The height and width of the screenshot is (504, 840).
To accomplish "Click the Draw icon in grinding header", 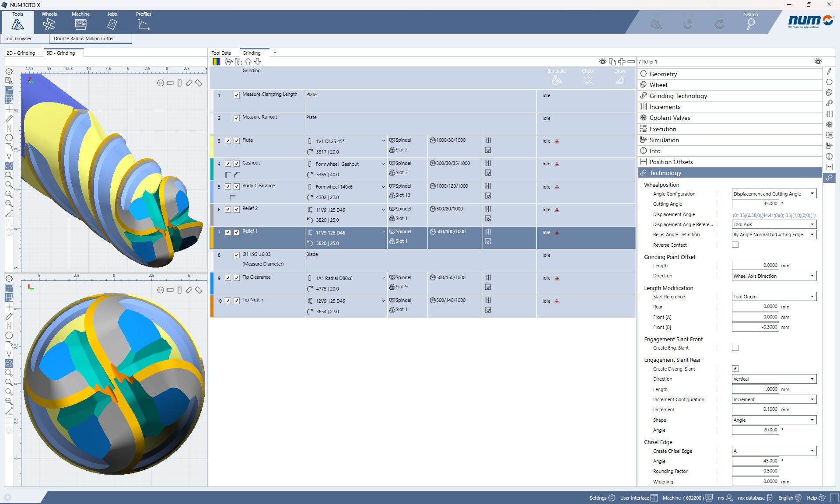I will pos(619,80).
